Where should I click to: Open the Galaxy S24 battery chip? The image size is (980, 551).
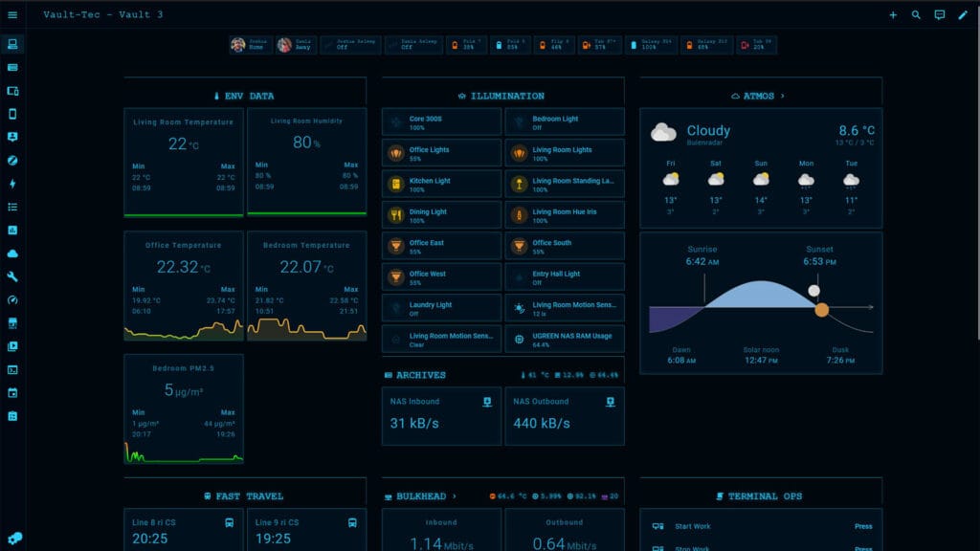point(651,45)
